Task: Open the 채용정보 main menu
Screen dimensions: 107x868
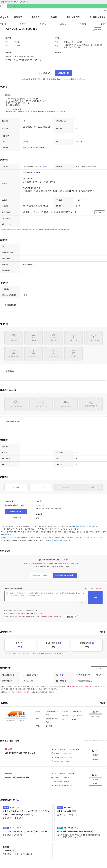Action: (x=18, y=17)
